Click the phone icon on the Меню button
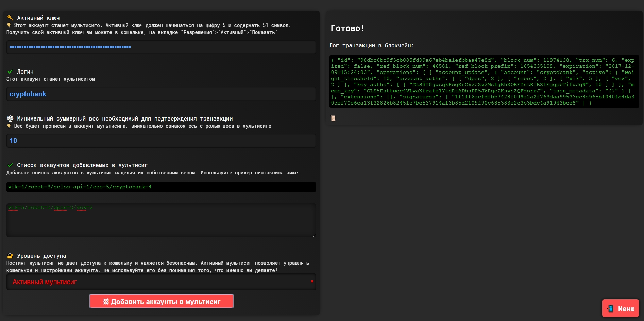644x321 pixels. (611, 308)
